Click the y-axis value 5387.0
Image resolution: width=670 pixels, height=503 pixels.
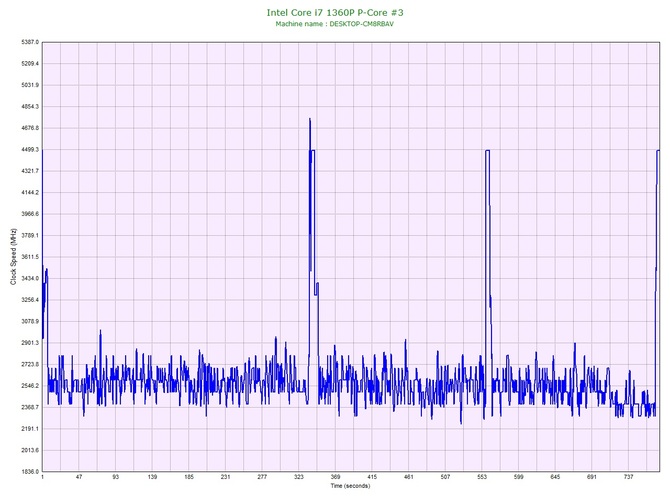coord(30,42)
